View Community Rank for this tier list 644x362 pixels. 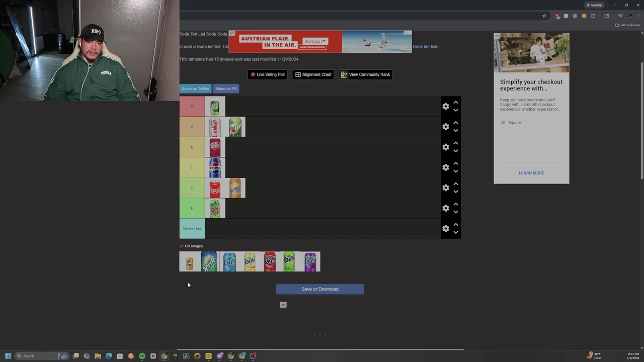pyautogui.click(x=365, y=74)
